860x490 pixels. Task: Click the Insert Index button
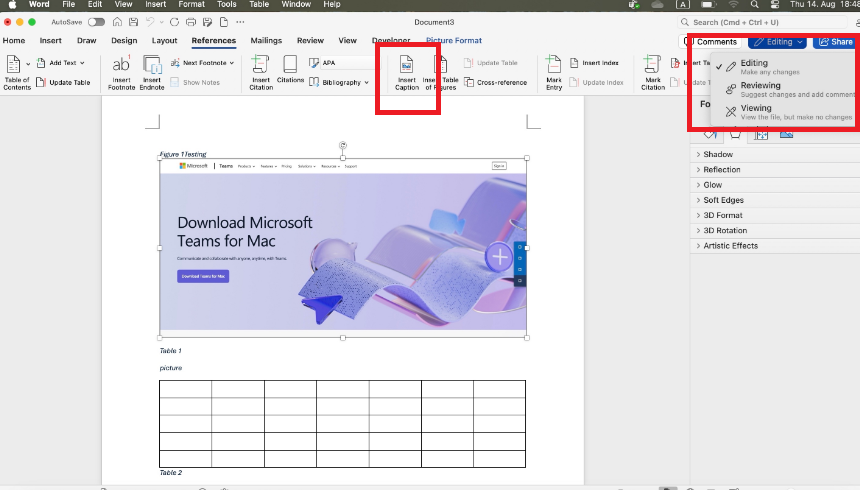pos(594,63)
